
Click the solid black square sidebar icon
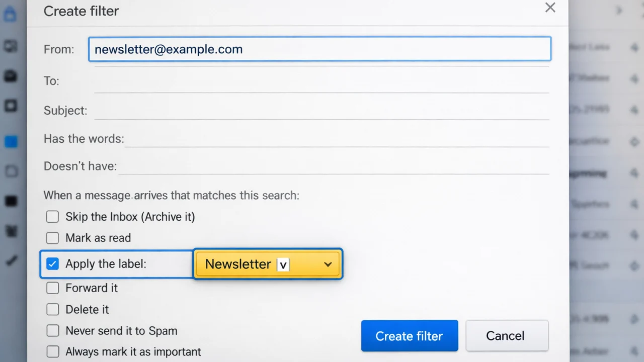(11, 202)
